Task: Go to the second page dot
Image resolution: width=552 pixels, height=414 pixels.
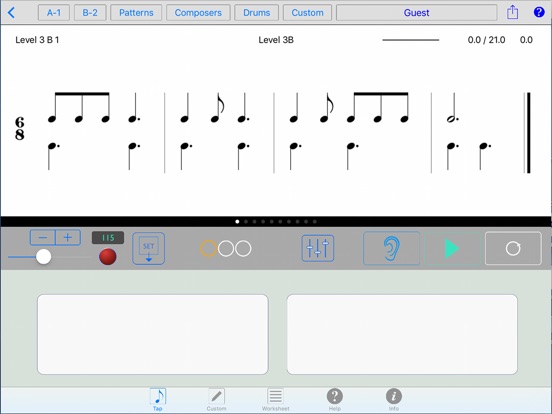Action: tap(246, 221)
